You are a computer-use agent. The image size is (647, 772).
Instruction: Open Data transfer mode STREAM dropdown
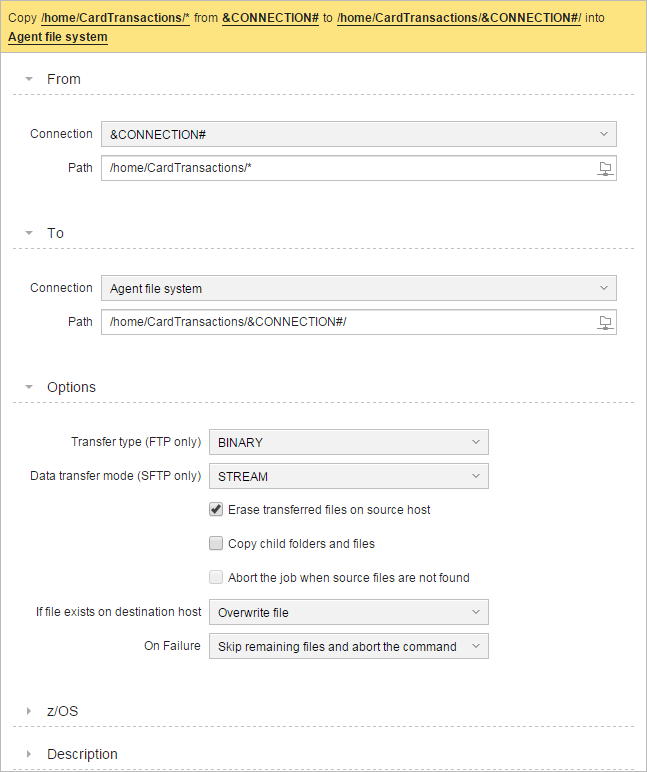(x=348, y=476)
